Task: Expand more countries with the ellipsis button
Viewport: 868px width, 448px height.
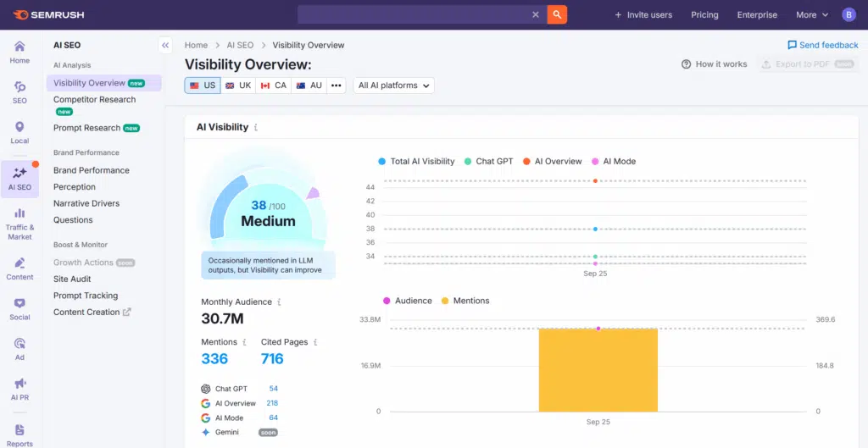Action: (x=336, y=86)
